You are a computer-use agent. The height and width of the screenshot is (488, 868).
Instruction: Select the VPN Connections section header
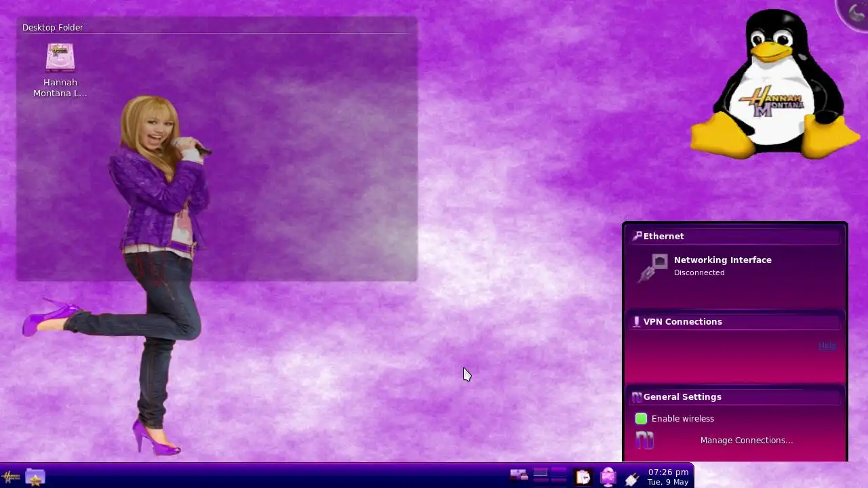point(736,321)
